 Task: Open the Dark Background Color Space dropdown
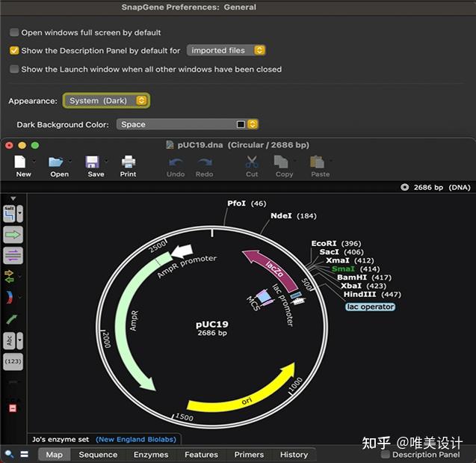pos(188,124)
